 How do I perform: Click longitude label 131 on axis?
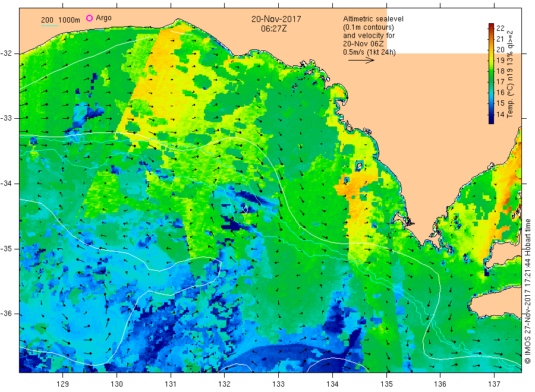click(x=171, y=384)
